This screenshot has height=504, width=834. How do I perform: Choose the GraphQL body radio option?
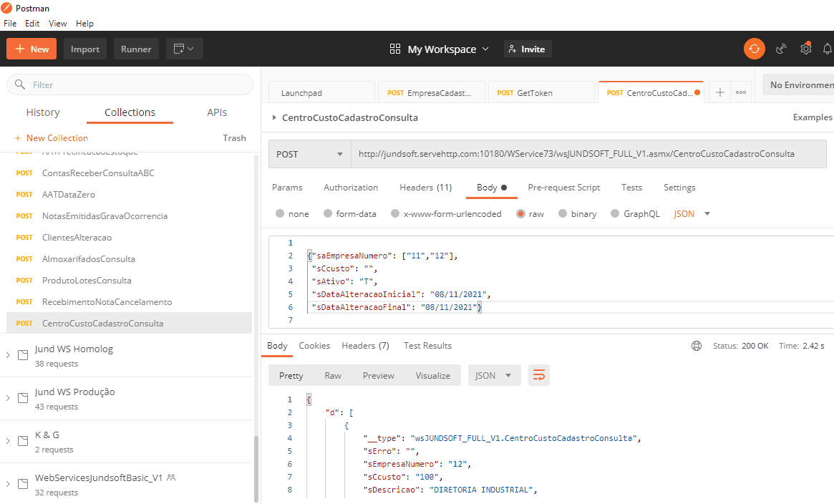tap(615, 213)
